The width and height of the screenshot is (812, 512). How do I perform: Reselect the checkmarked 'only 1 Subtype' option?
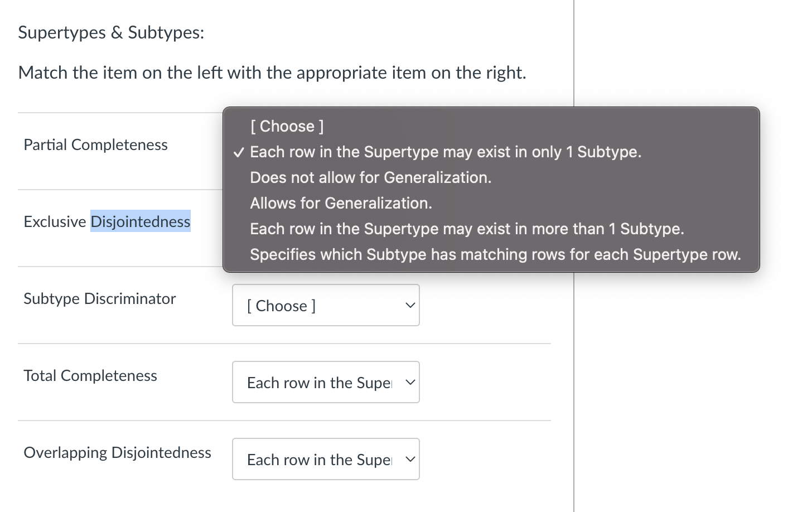pyautogui.click(x=446, y=151)
